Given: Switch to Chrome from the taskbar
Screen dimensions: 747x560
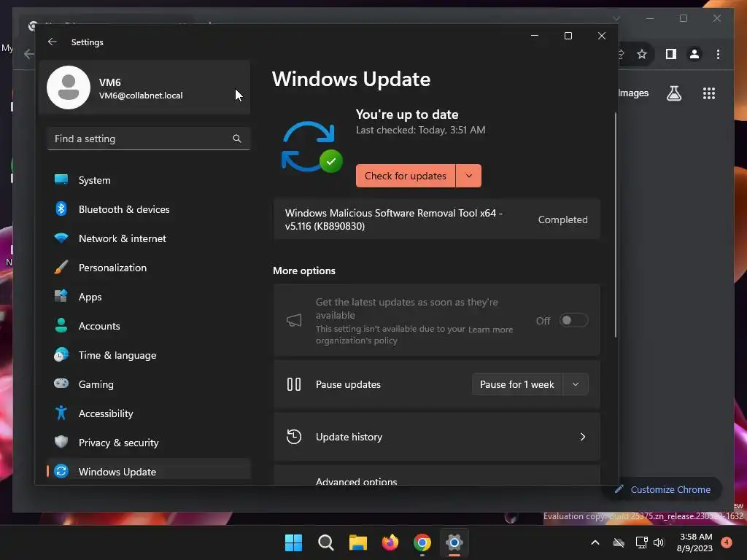Looking at the screenshot, I should [422, 542].
